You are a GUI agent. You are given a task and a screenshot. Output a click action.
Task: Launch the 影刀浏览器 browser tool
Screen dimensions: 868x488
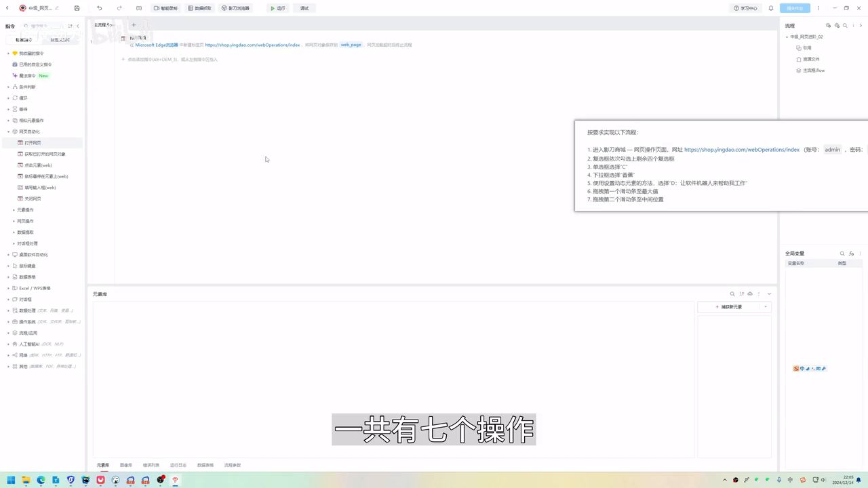235,8
